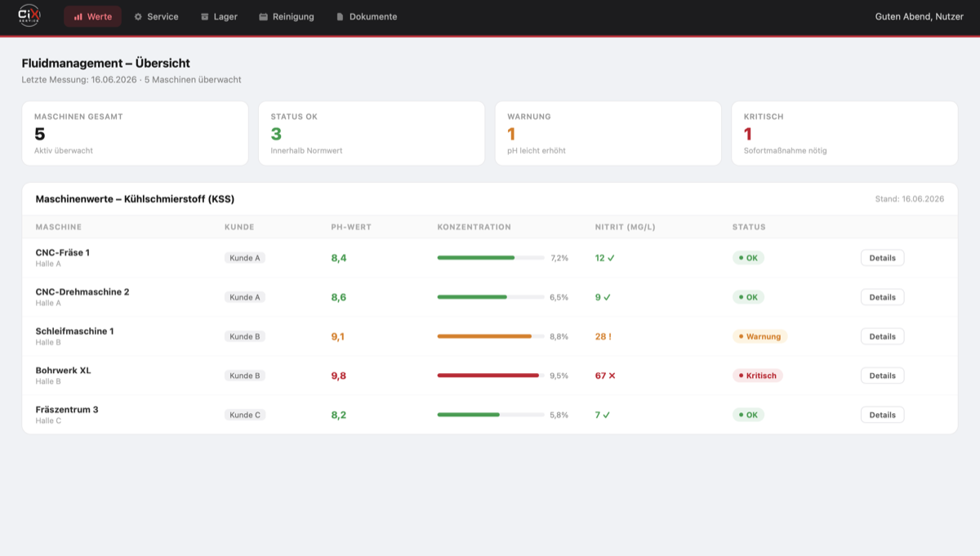980x556 pixels.
Task: Open Details for Bohrwerk XL
Action: 882,376
